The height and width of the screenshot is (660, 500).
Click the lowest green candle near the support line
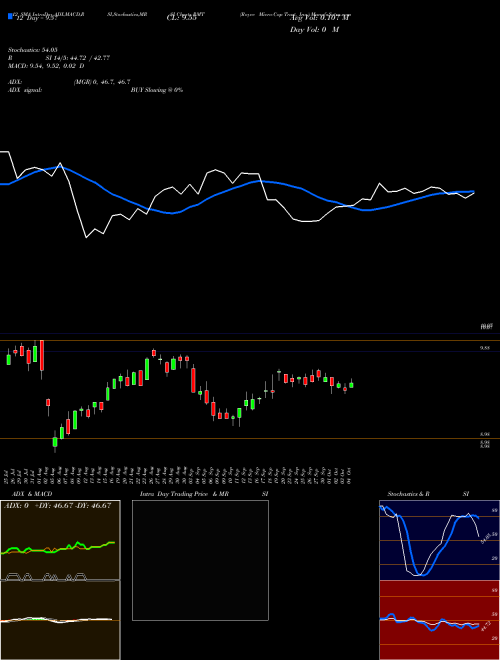(x=55, y=442)
